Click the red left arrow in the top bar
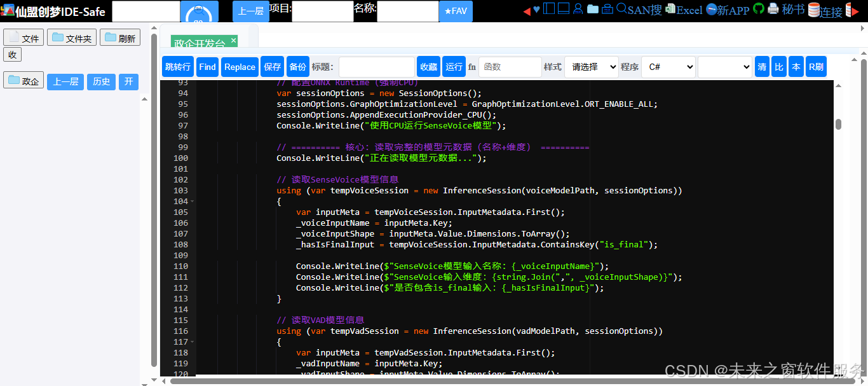Screen dimensions: 868x386 [x=527, y=10]
